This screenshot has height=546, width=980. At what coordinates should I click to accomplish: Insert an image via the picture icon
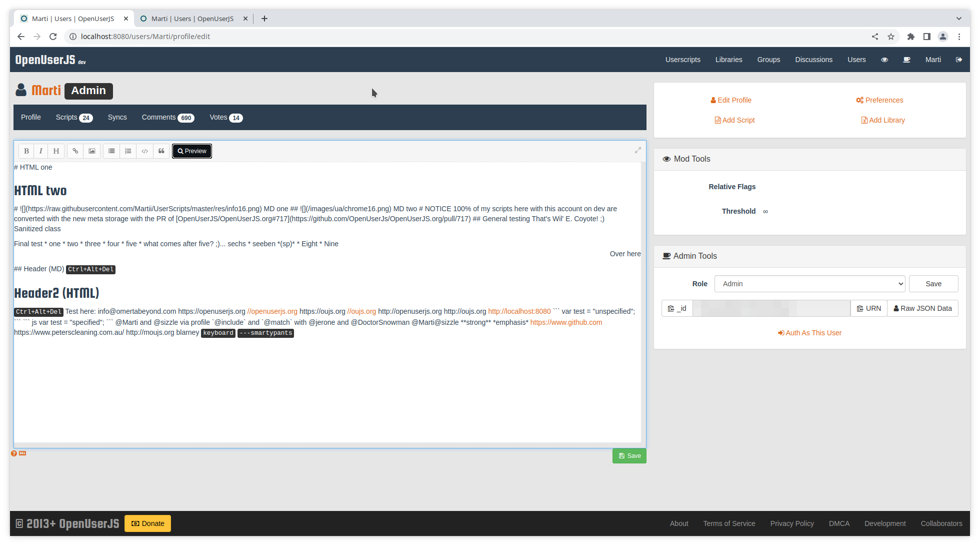click(92, 151)
